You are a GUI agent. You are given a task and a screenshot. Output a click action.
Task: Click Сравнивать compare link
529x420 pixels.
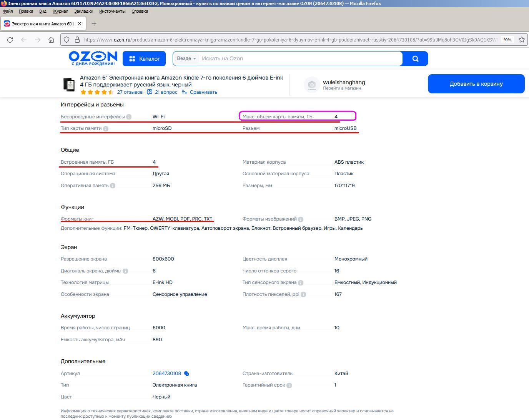pyautogui.click(x=200, y=92)
